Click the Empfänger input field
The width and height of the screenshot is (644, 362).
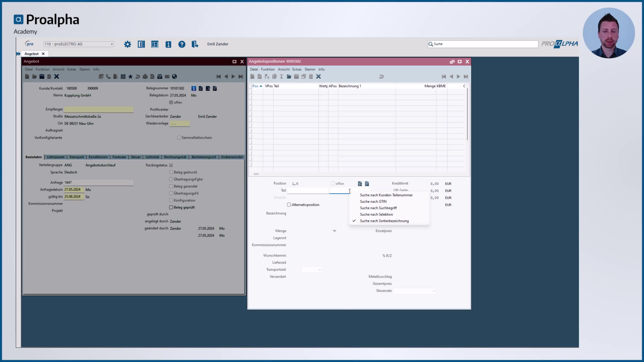tap(99, 109)
